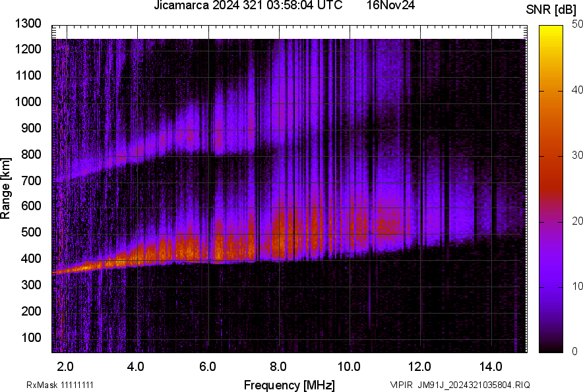Click the 400 range tick label

point(31,258)
